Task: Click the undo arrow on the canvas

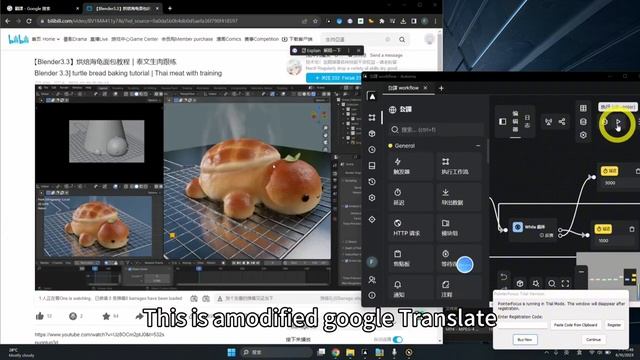Action: 504,277
